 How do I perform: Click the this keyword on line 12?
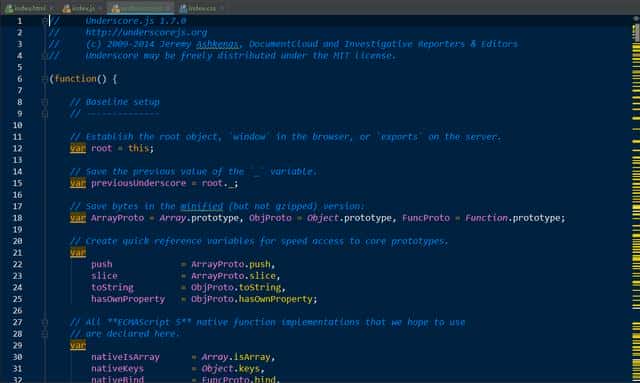138,148
